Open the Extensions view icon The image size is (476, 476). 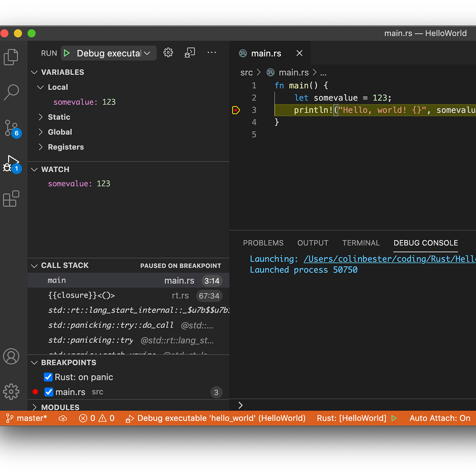pos(11,199)
